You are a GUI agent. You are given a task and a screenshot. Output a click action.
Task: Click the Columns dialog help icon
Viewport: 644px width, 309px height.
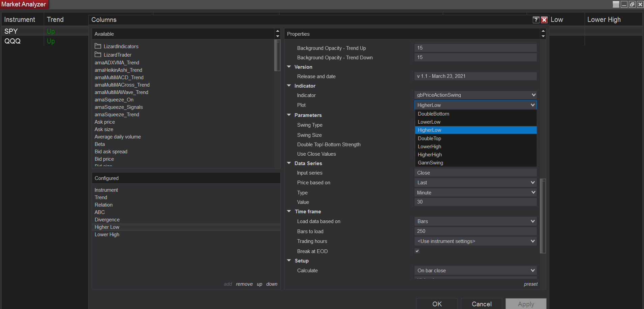tap(536, 20)
